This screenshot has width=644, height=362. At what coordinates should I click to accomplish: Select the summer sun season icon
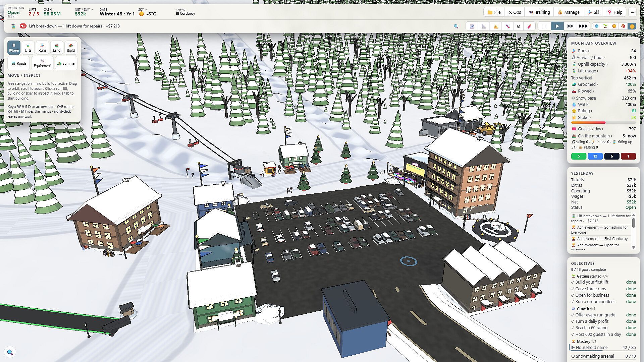pyautogui.click(x=614, y=26)
